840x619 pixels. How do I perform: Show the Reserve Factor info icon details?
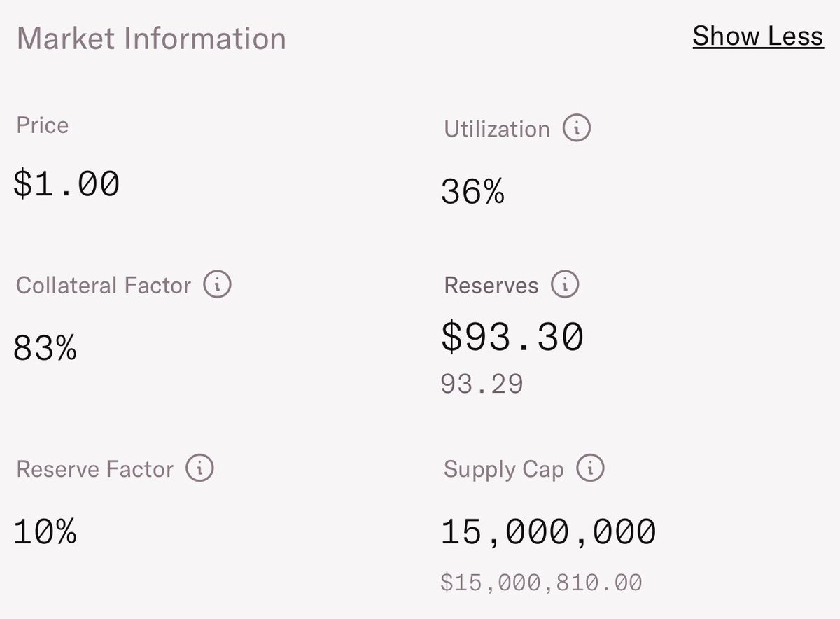pos(199,468)
